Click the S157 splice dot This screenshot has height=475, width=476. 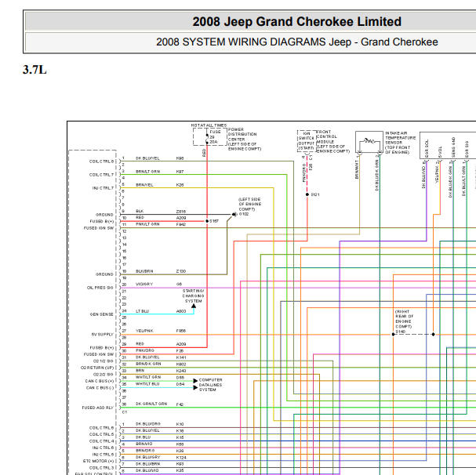[x=207, y=221]
